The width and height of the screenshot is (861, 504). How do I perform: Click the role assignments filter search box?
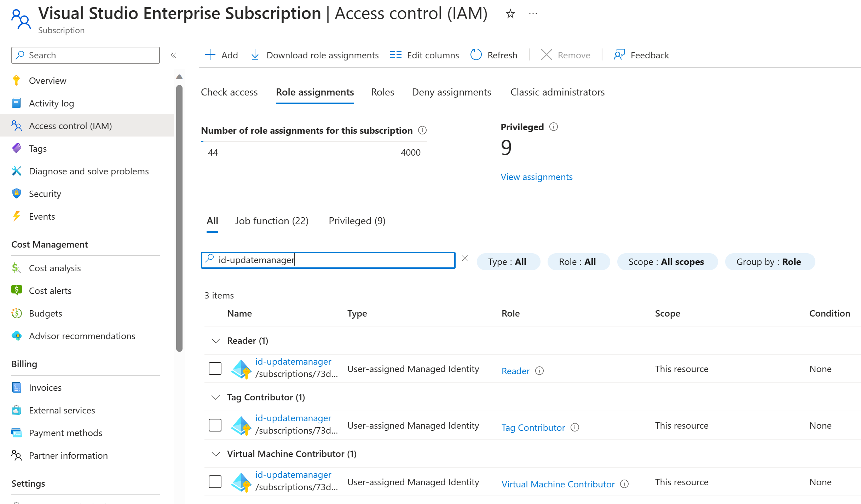pos(328,260)
